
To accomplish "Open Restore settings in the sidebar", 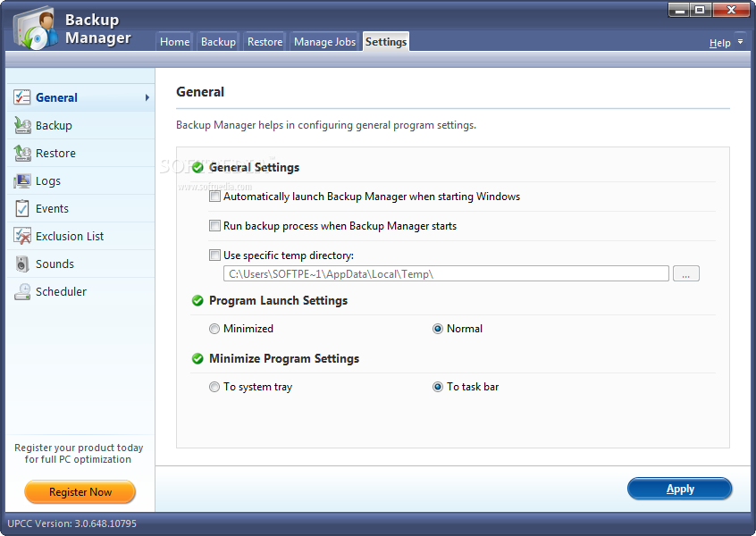I will [x=81, y=154].
